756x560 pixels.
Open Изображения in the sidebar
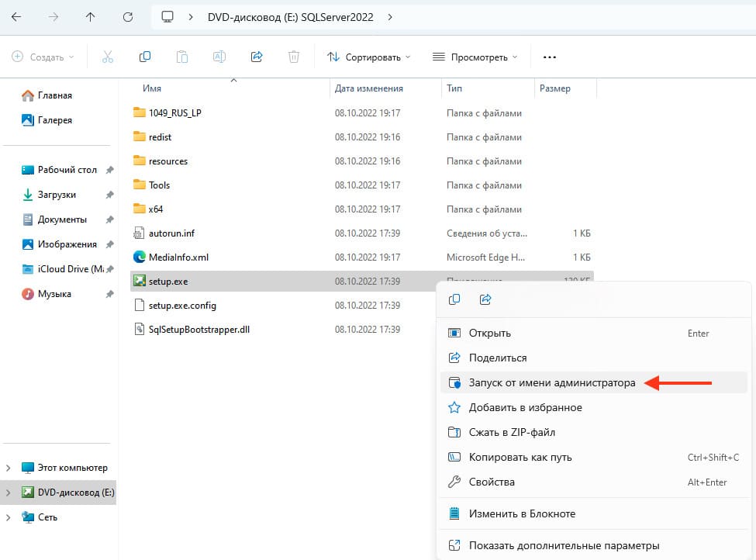(59, 244)
